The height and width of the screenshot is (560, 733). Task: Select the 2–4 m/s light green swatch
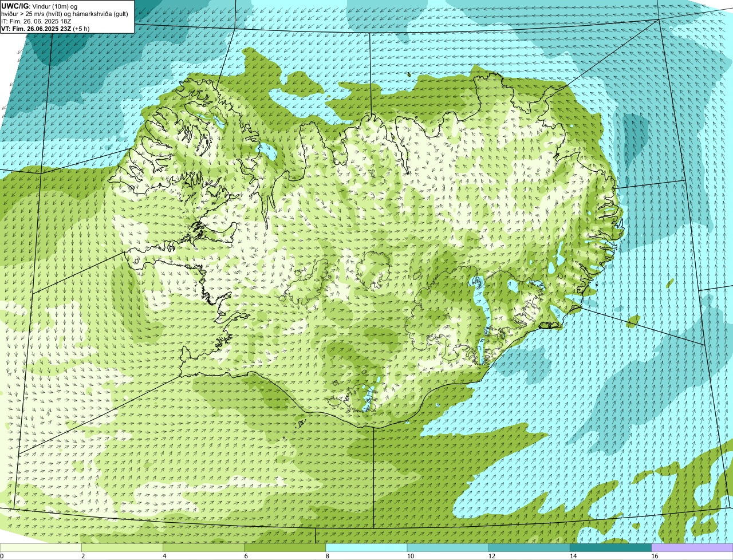coord(123,548)
